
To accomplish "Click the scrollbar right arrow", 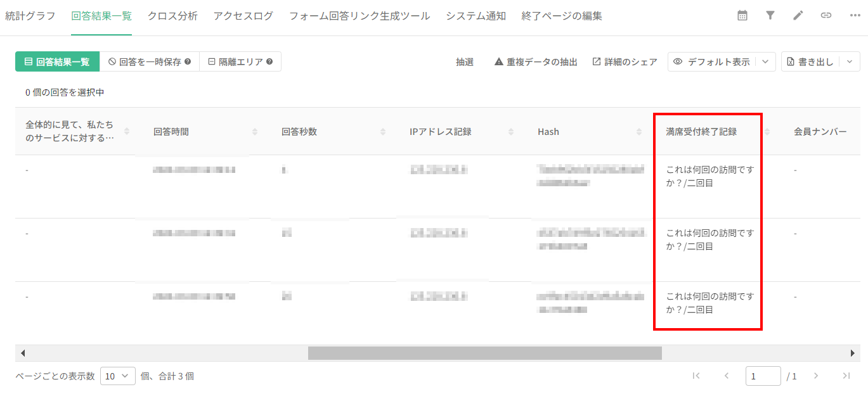I will click(853, 353).
